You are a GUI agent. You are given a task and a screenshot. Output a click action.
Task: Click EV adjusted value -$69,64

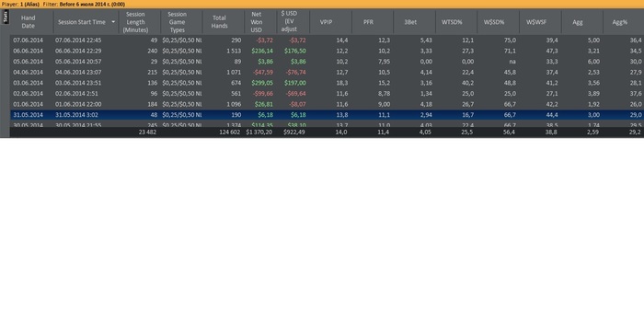(x=296, y=94)
